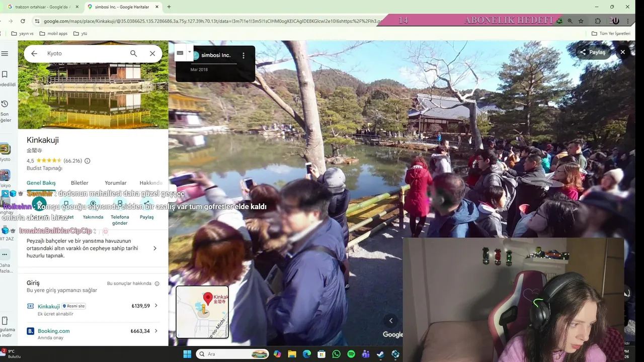
Task: Reload the page
Action: coord(23,21)
